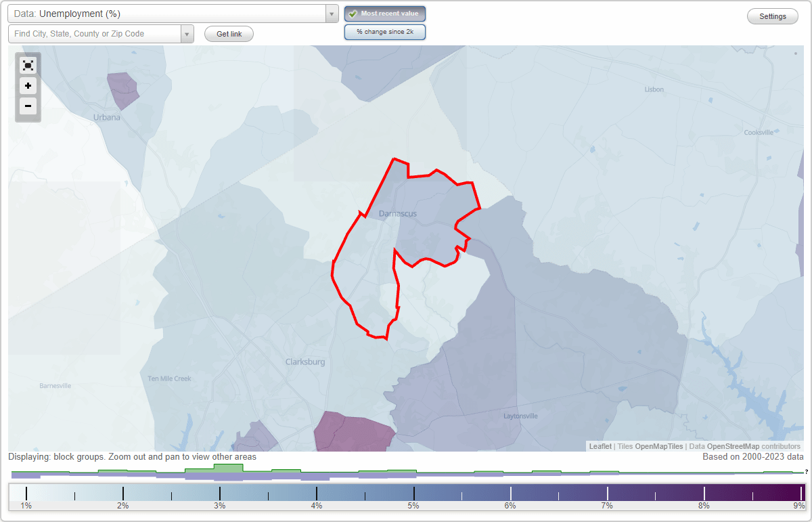Zoom in using the plus icon
812x522 pixels.
click(28, 86)
